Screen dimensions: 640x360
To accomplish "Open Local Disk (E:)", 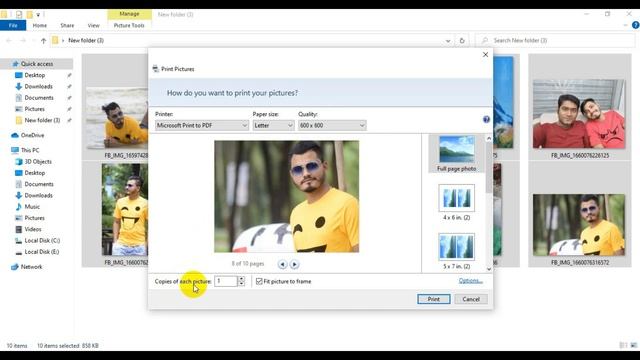I will click(x=42, y=252).
